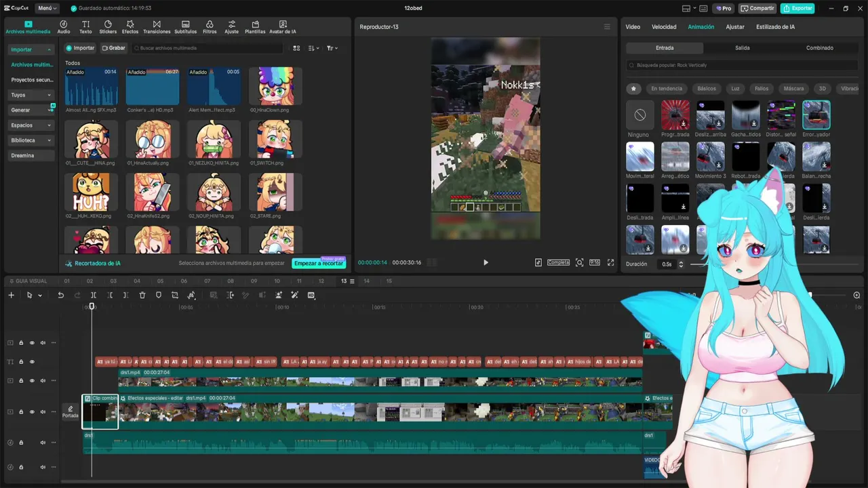This screenshot has width=868, height=488.
Task: Click the 9:16 aspect ratio icon
Action: pyautogui.click(x=595, y=262)
